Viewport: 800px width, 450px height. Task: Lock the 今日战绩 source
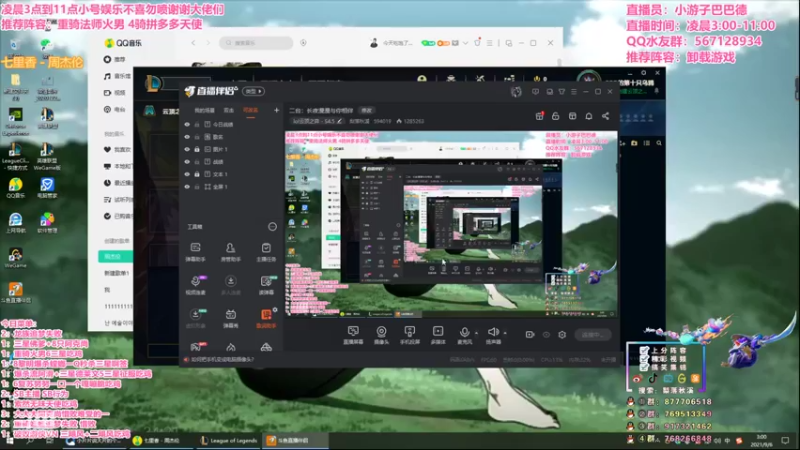[197, 124]
